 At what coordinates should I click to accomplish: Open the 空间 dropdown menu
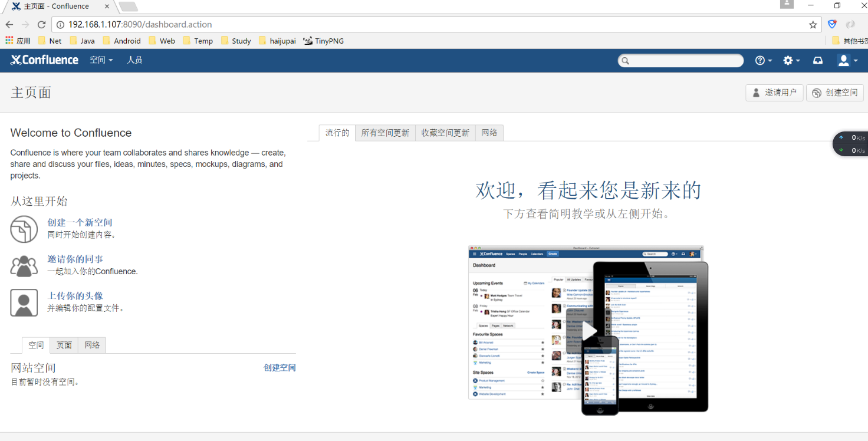(101, 60)
